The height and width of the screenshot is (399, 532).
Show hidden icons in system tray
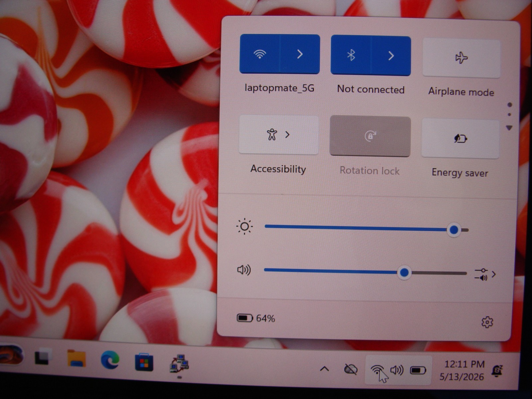coord(325,369)
